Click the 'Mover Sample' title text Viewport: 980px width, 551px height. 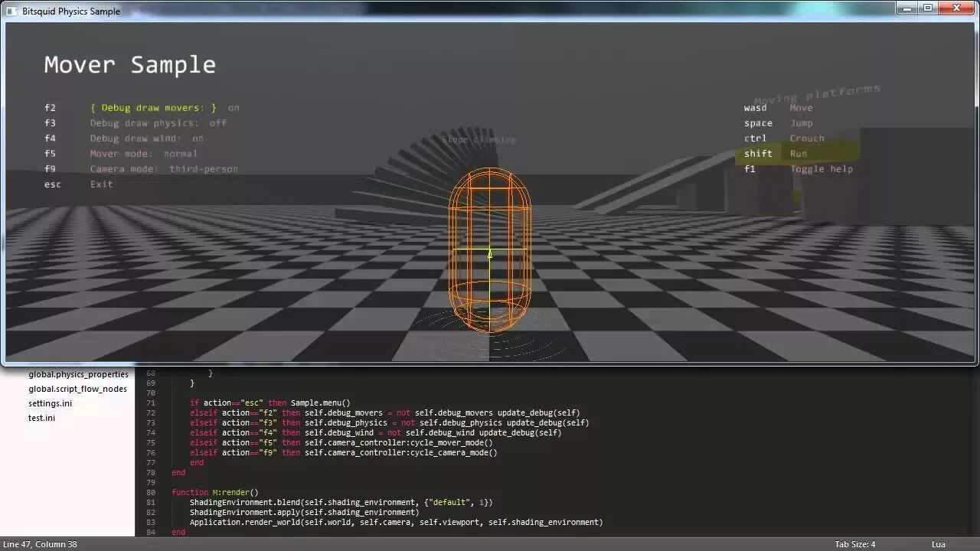129,64
